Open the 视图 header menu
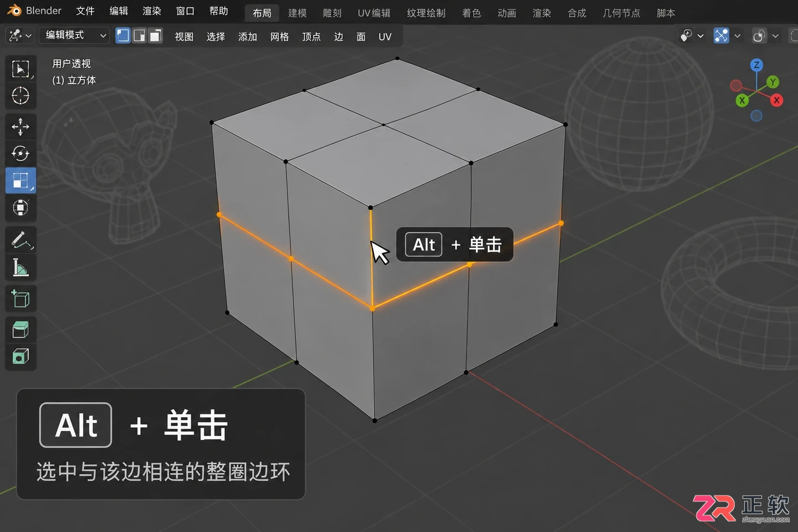Screen dimensions: 798x532 coord(184,37)
